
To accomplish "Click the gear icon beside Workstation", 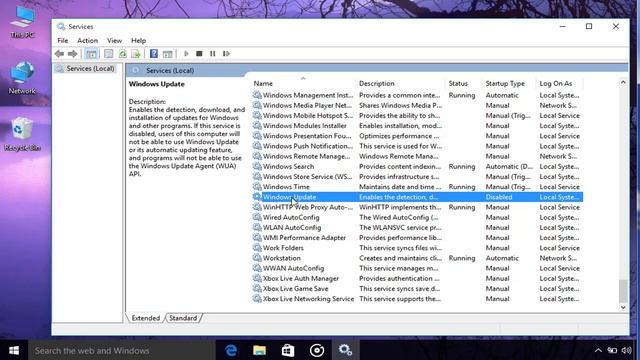I will [257, 258].
